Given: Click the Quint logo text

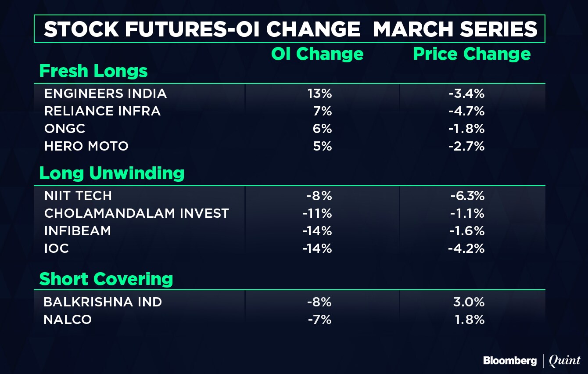Looking at the screenshot, I should pyautogui.click(x=564, y=361).
